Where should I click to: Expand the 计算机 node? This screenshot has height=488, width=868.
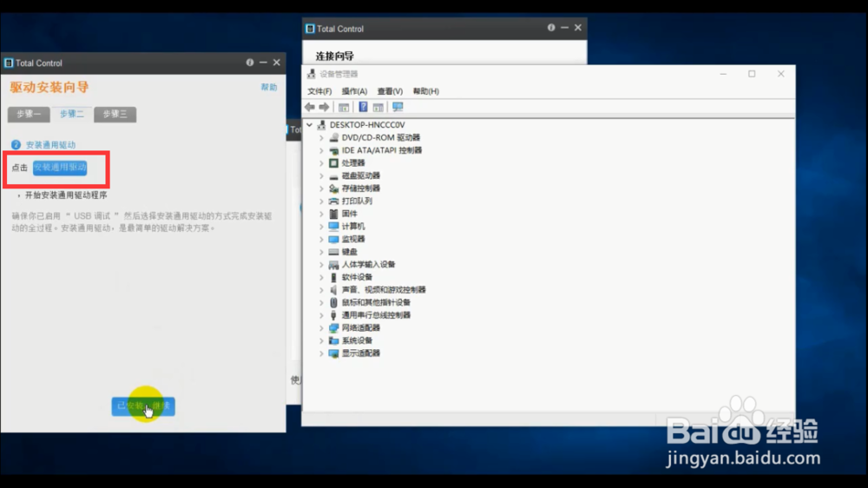pyautogui.click(x=322, y=226)
